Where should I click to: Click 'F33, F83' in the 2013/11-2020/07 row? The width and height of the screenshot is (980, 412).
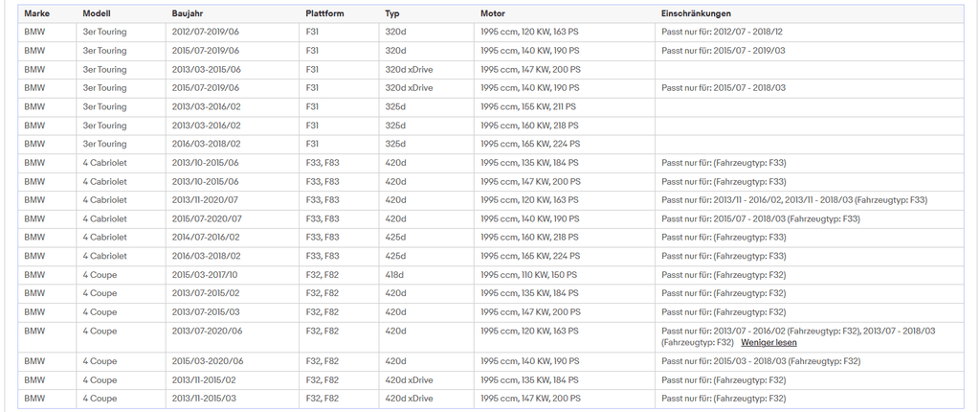(323, 200)
